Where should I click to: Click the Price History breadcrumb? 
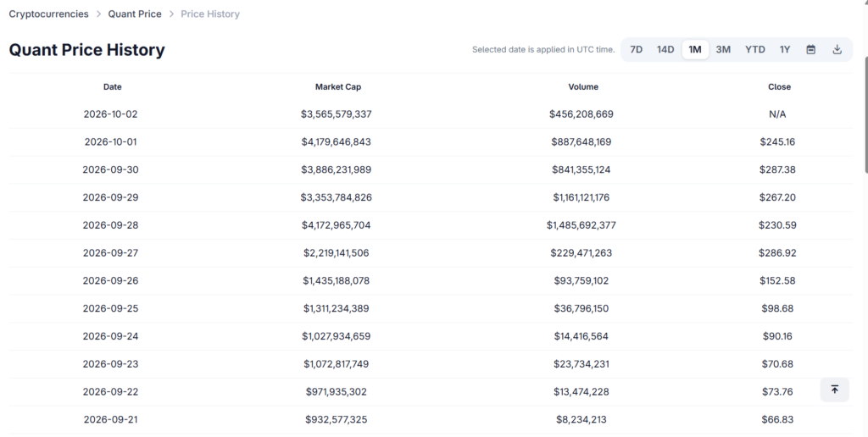(210, 14)
